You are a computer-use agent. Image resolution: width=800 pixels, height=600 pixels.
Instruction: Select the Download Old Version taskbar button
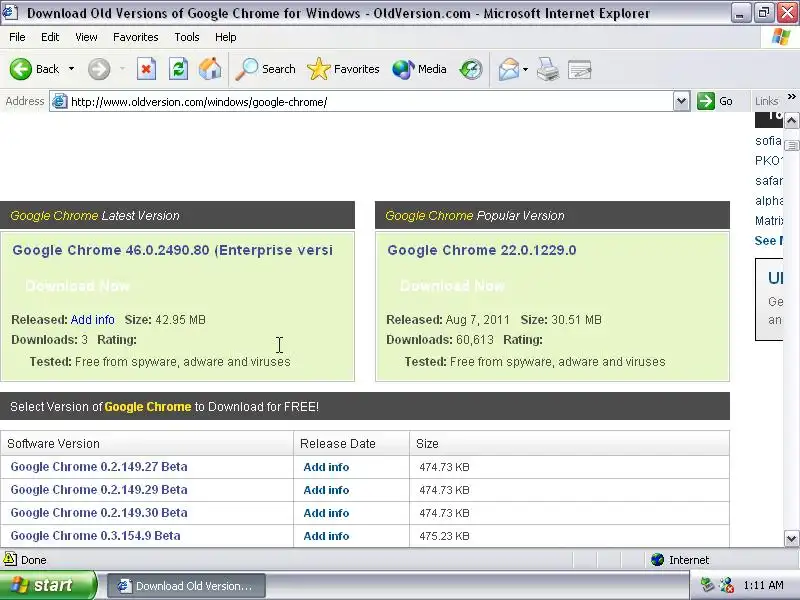186,586
